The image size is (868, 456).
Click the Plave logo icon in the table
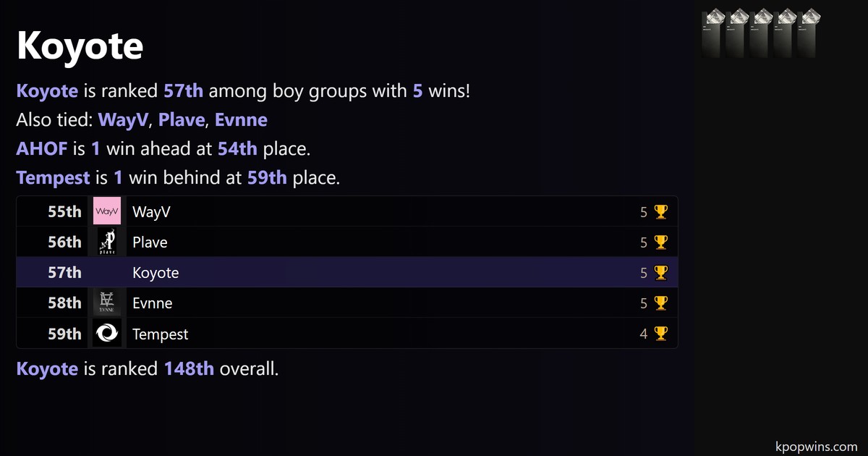107,242
